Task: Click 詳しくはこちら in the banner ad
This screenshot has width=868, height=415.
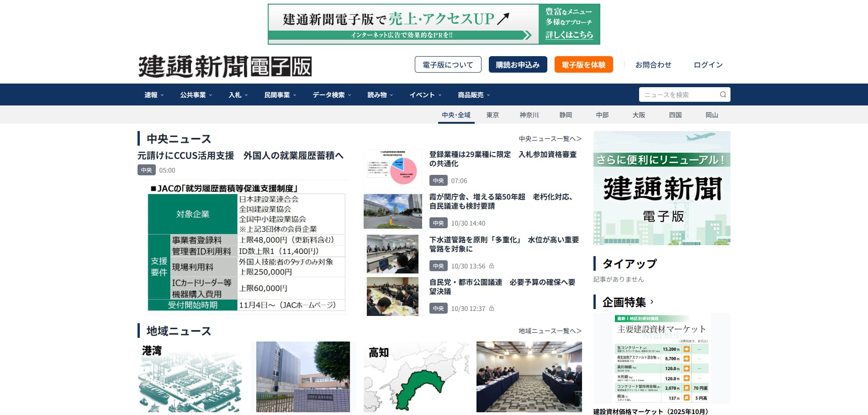Action: [568, 34]
